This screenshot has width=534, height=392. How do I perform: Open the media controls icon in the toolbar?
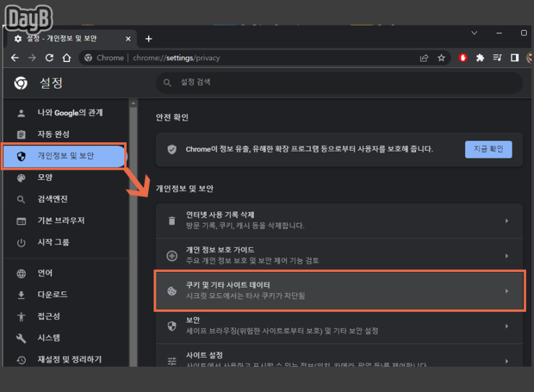[x=497, y=58]
